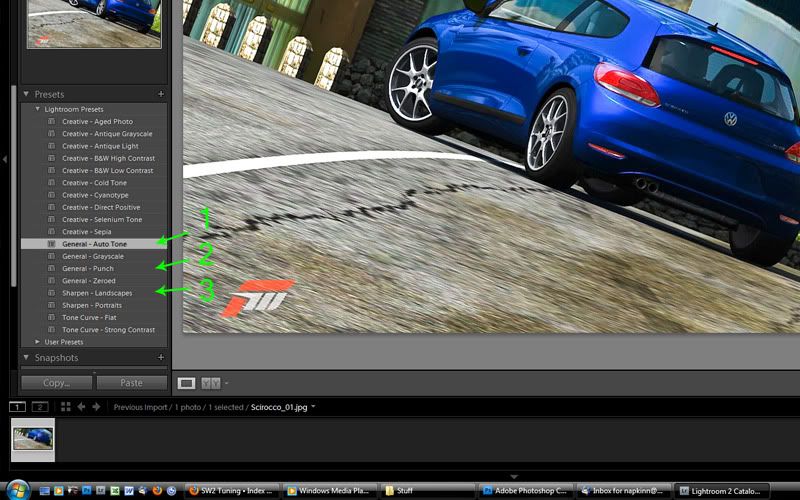Apply the Creative - Cyanotype preset
The height and width of the screenshot is (500, 800).
pyautogui.click(x=94, y=195)
